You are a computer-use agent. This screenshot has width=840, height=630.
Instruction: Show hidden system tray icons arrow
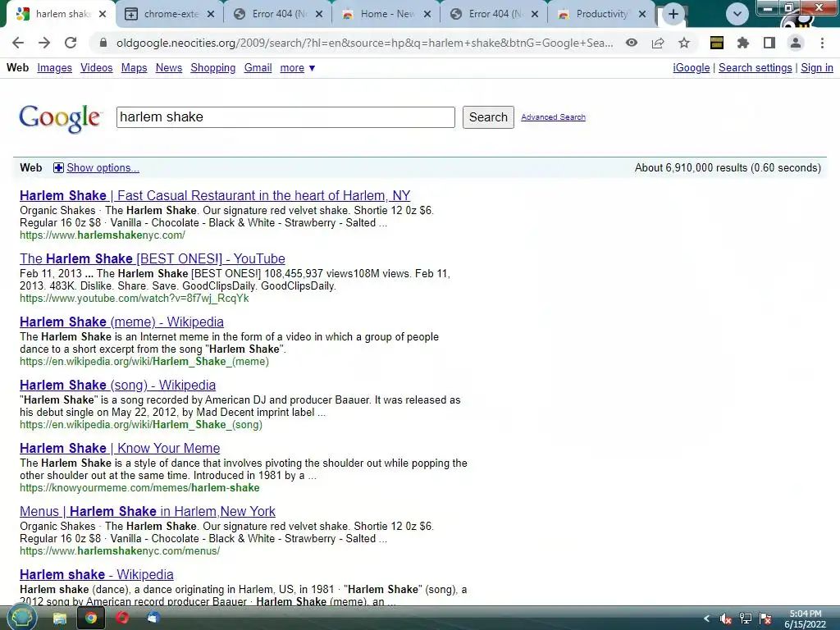(706, 619)
